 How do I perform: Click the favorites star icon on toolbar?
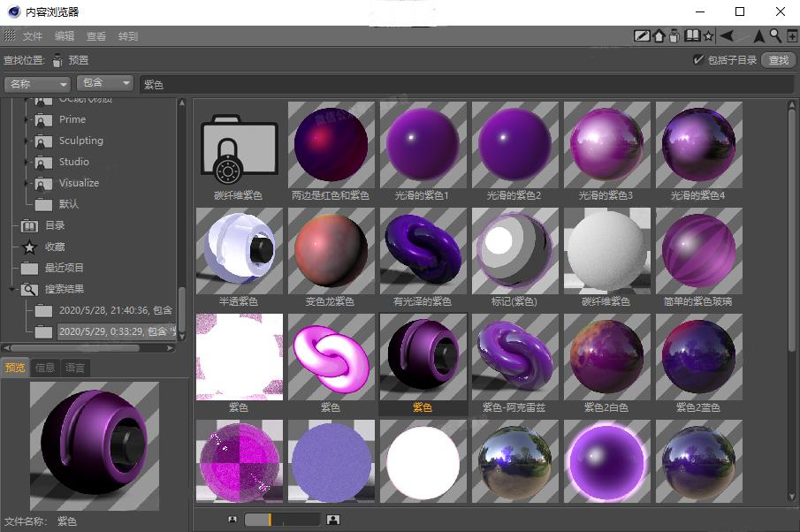(x=709, y=35)
